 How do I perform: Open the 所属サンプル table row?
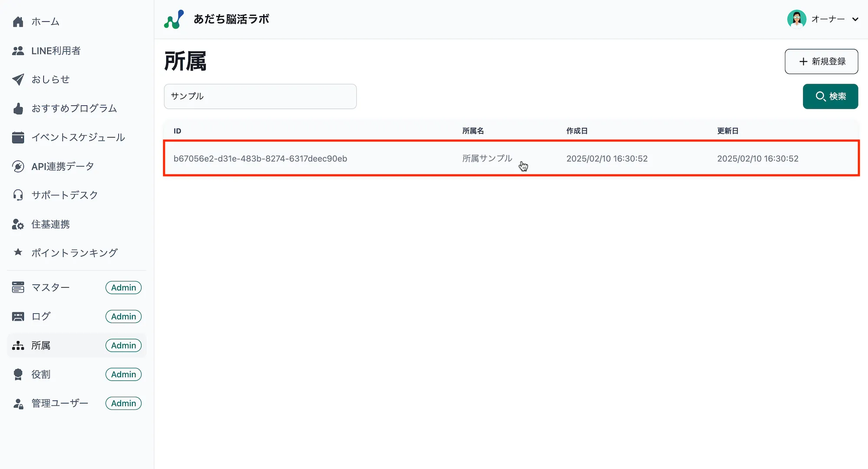click(x=487, y=158)
